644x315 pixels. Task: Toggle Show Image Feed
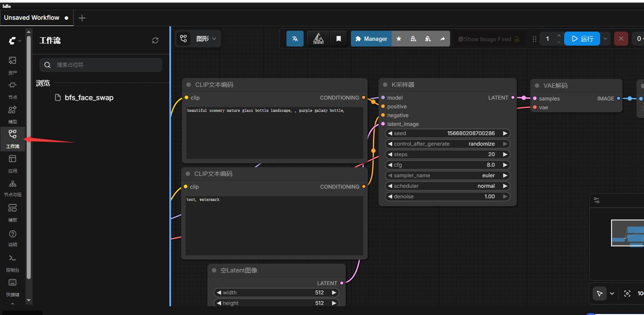click(x=488, y=39)
